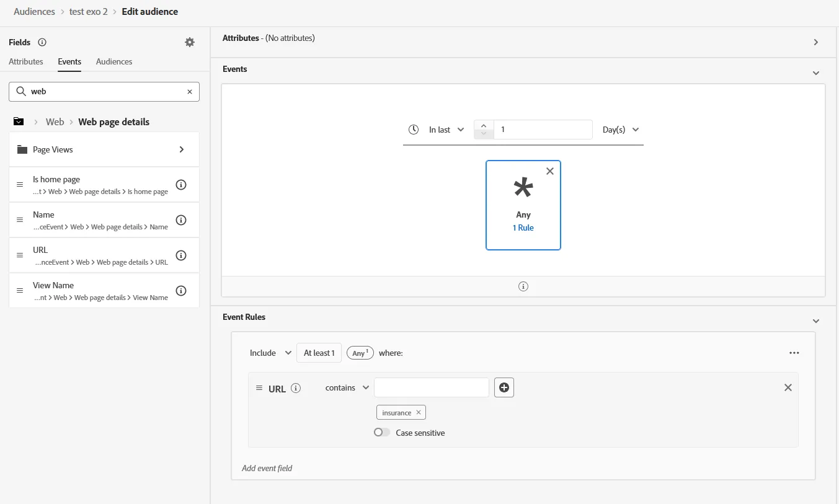
Task: Switch to the Events tab
Action: pos(69,61)
